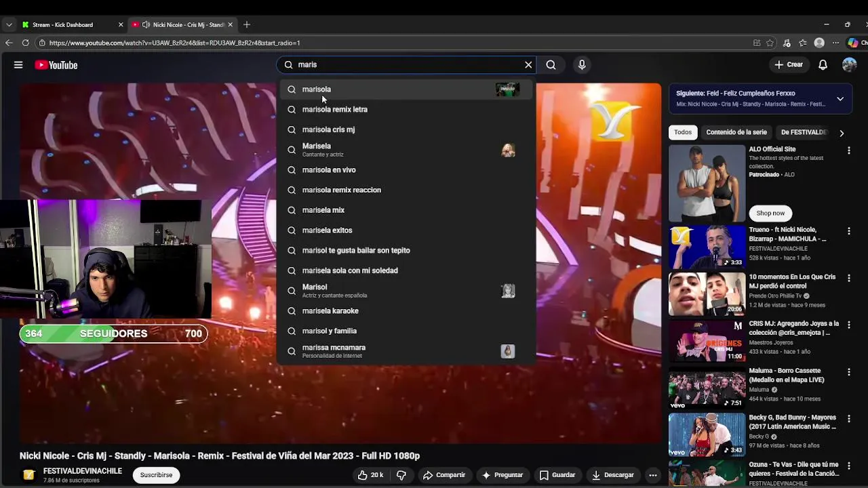Image resolution: width=868 pixels, height=488 pixels.
Task: Choose 'marisola remix reaccion' suggestion
Action: [x=406, y=190]
